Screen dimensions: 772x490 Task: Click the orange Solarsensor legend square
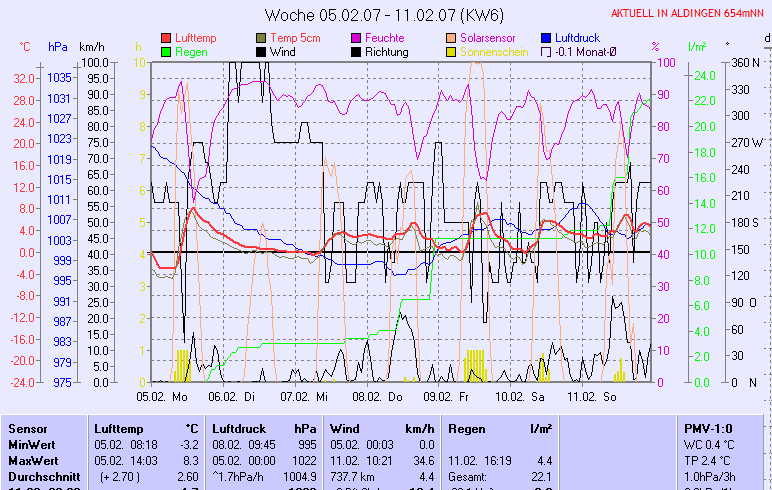pos(452,37)
